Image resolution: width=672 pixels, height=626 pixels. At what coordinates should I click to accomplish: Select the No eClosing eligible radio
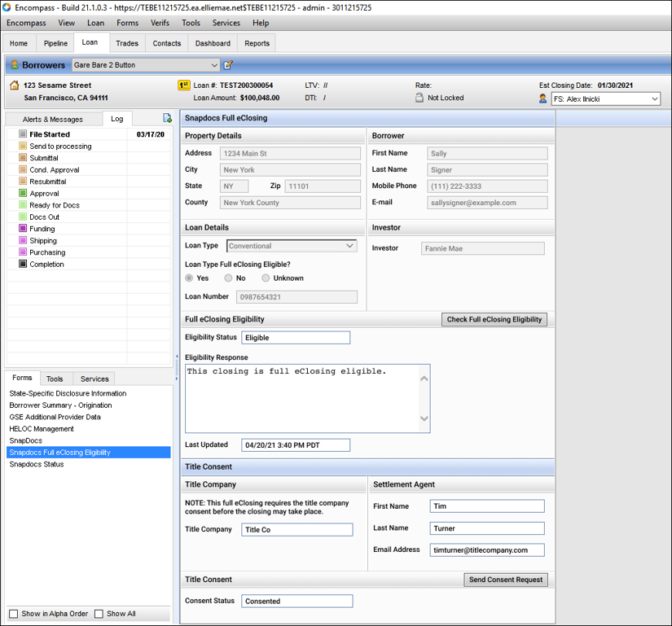[228, 278]
